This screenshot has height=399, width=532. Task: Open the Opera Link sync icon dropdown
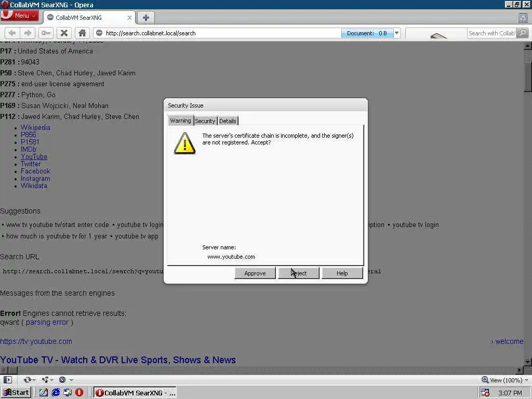tap(29, 380)
